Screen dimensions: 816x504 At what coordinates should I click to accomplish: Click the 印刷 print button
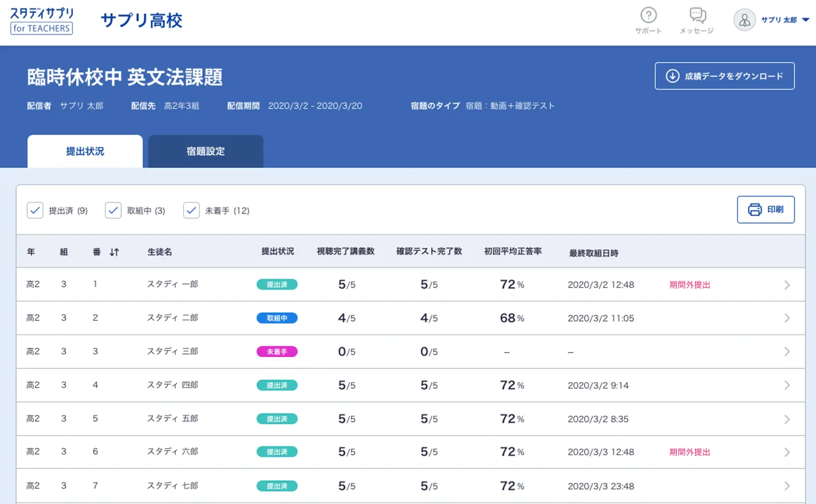coord(766,210)
